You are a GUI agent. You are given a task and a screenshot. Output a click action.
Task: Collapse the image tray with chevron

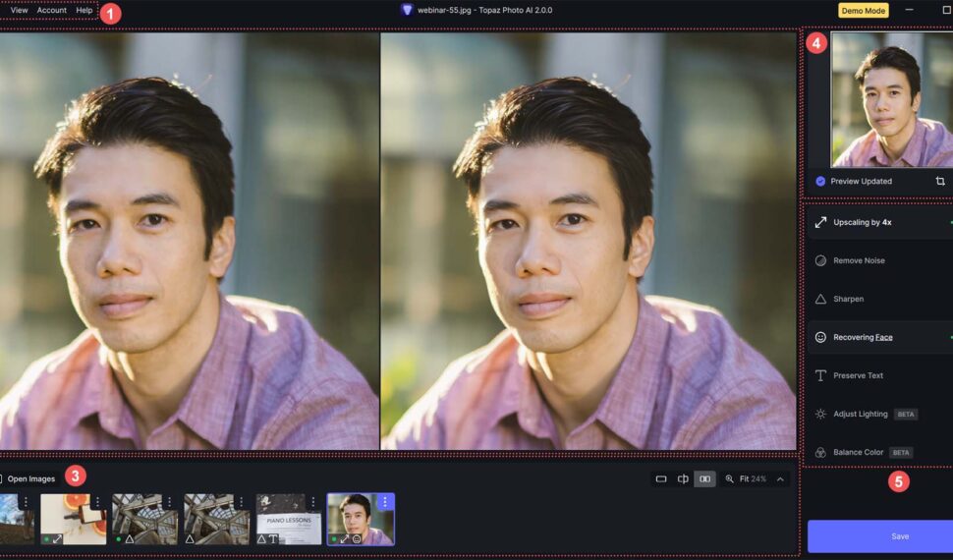[x=781, y=479]
